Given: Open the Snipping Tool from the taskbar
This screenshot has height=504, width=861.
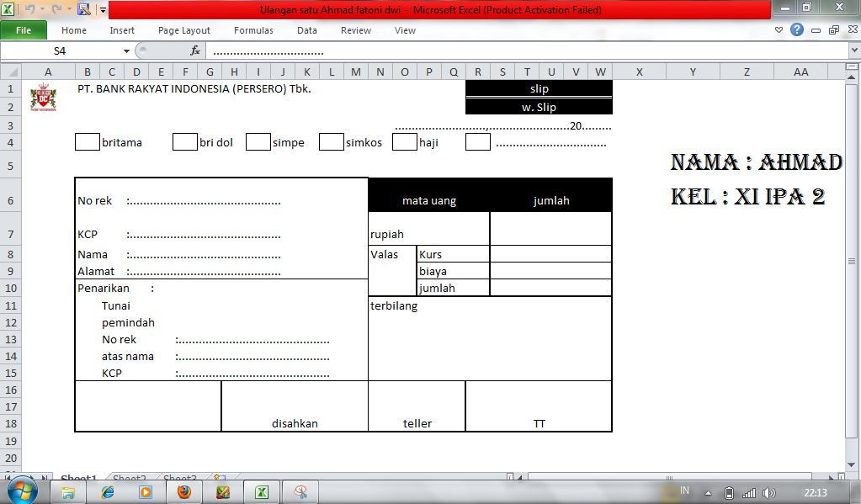Looking at the screenshot, I should pyautogui.click(x=300, y=492).
